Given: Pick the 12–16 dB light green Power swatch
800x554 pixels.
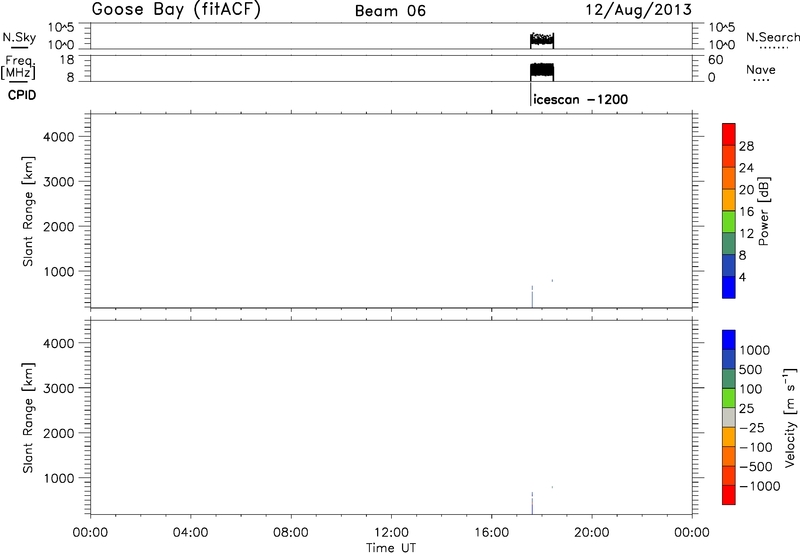Looking at the screenshot, I should pos(729,221).
